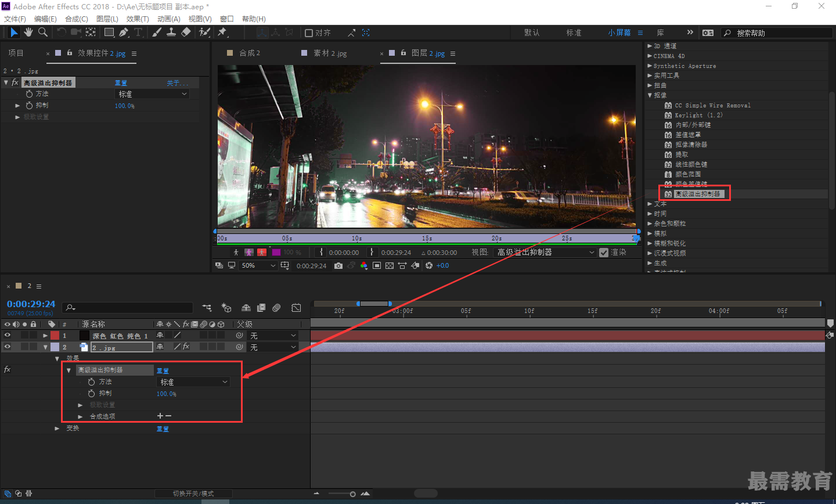Switch to 标准 workspace
This screenshot has height=504, width=836.
tap(574, 33)
